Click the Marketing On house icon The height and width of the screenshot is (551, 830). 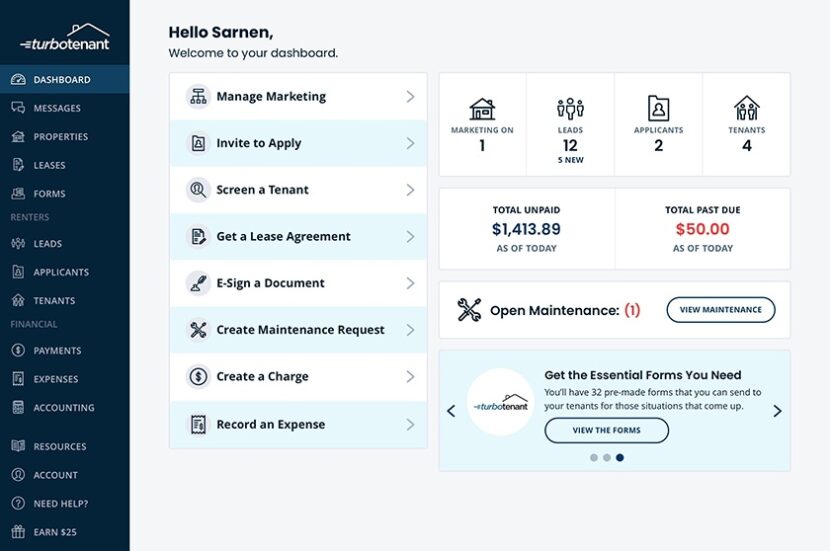coord(482,108)
